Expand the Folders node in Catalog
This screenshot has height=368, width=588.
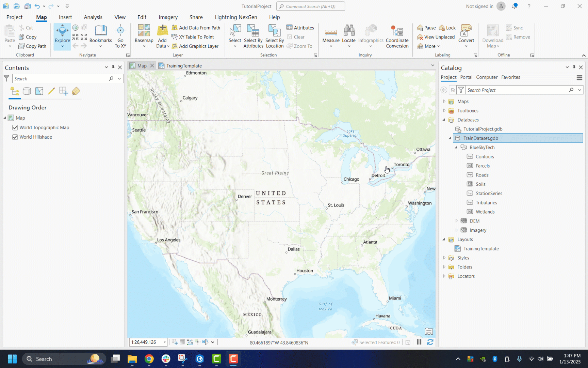coord(444,267)
